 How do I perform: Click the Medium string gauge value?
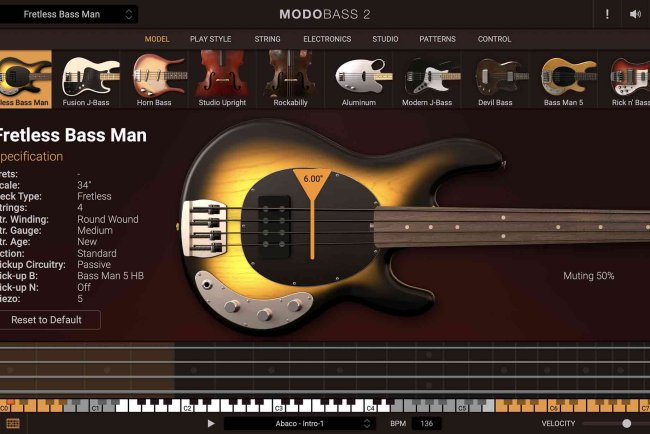pyautogui.click(x=95, y=230)
